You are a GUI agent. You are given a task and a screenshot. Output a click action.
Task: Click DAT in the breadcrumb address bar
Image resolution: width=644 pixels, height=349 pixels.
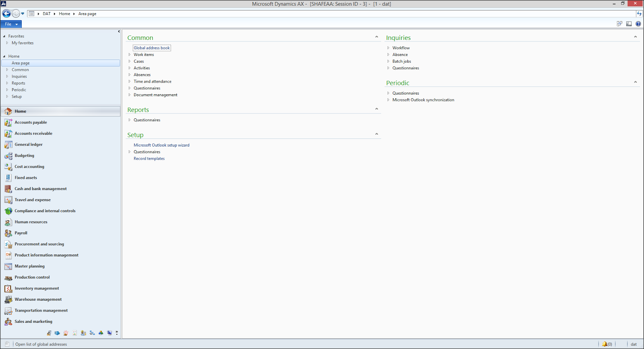47,14
